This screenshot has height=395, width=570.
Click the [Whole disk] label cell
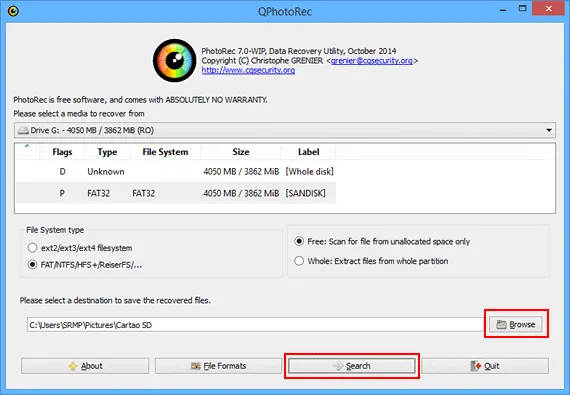[309, 172]
